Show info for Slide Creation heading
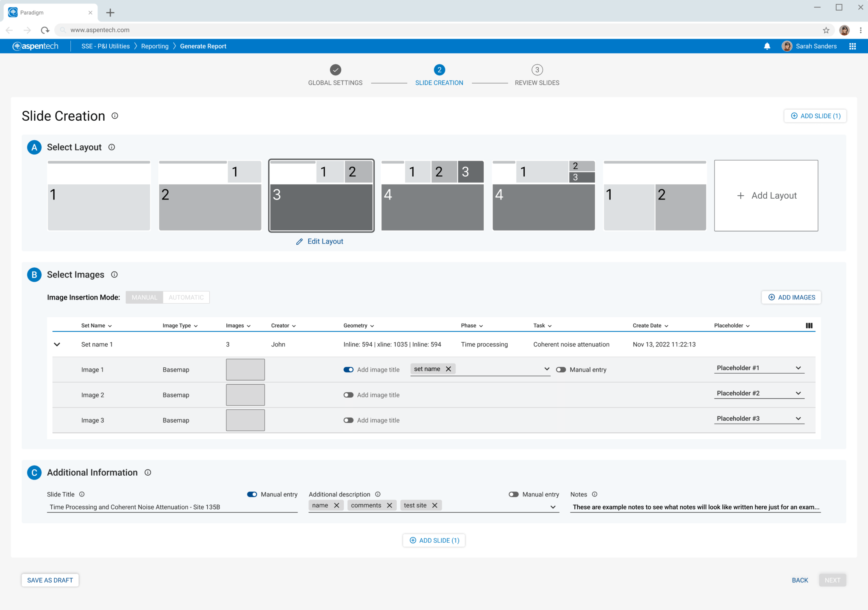Viewport: 868px width, 610px height. pos(115,116)
